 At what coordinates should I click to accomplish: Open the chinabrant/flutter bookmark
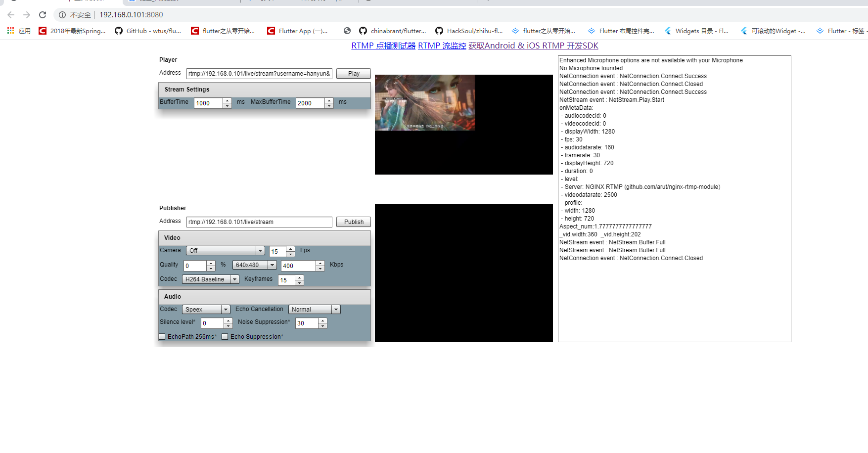click(x=393, y=31)
